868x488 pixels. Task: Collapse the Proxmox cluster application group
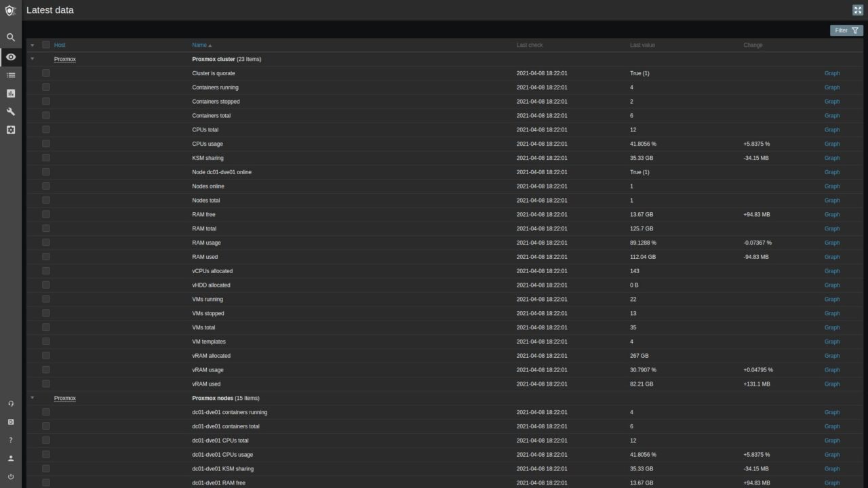pyautogui.click(x=32, y=59)
